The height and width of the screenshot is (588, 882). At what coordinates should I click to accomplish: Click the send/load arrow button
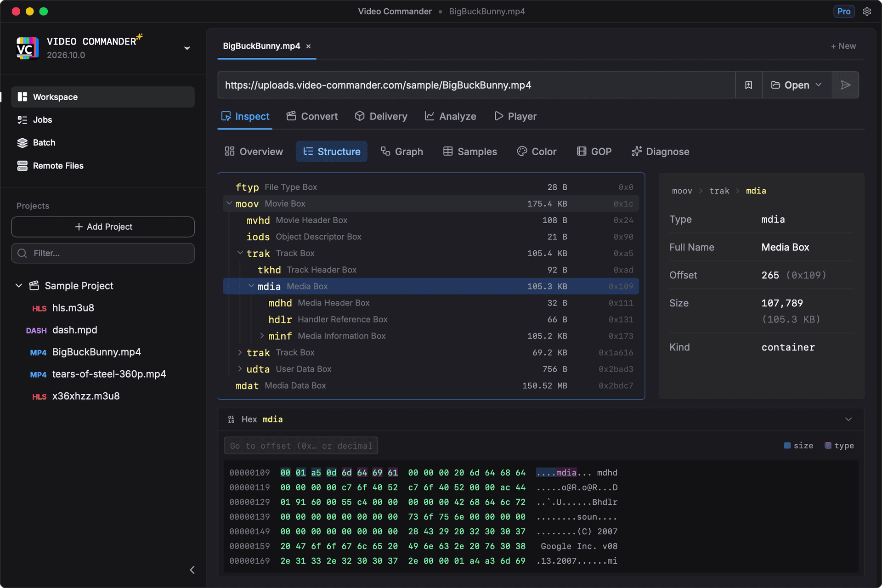pyautogui.click(x=845, y=85)
